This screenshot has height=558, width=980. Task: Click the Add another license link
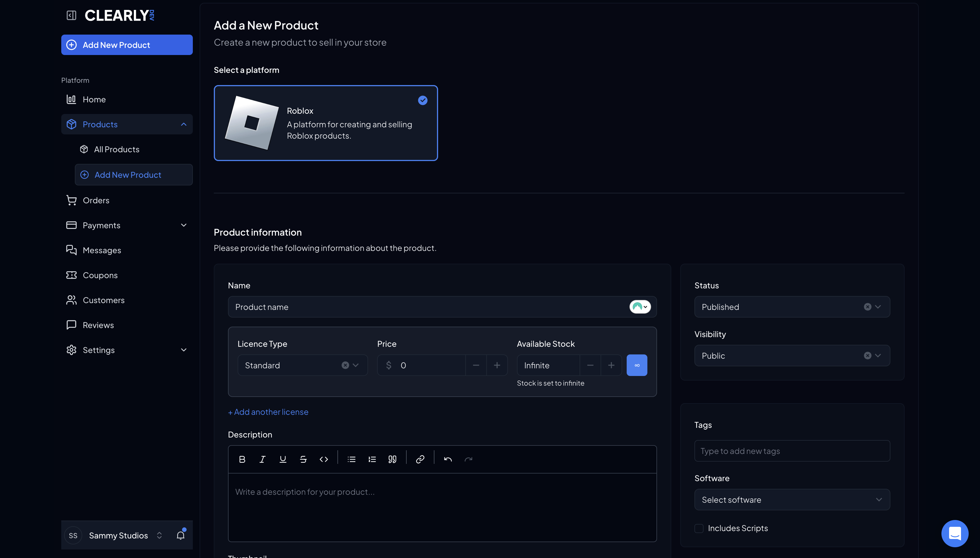point(268,412)
